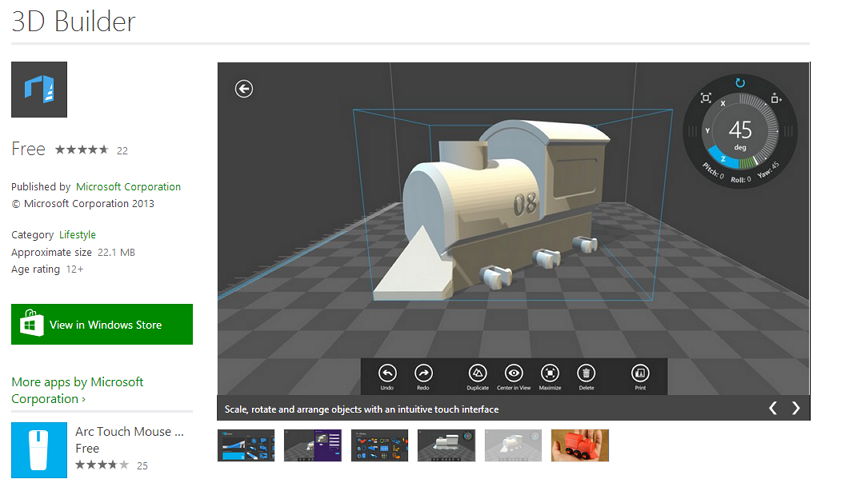
Task: Select the scale mode icon on dial
Action: pyautogui.click(x=705, y=98)
